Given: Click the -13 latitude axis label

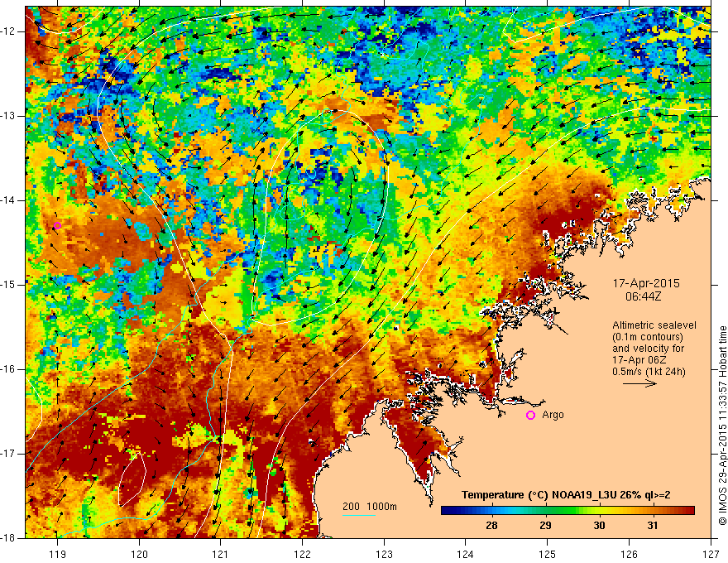Looking at the screenshot, I should [9, 116].
